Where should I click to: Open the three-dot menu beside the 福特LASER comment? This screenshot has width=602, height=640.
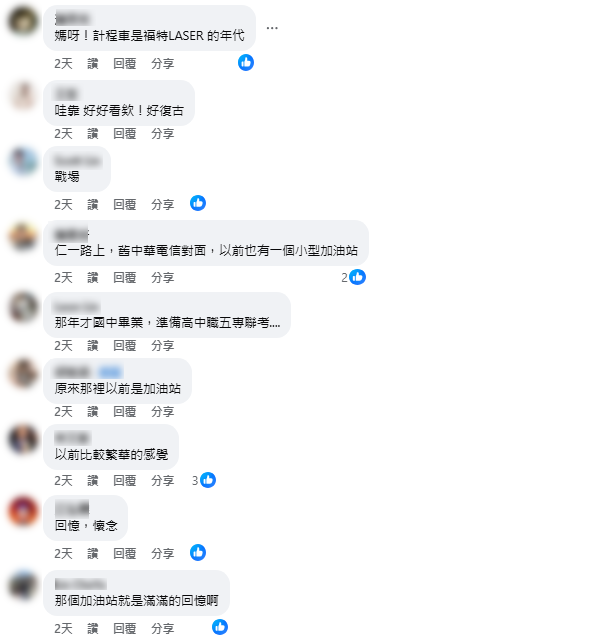pos(272,28)
